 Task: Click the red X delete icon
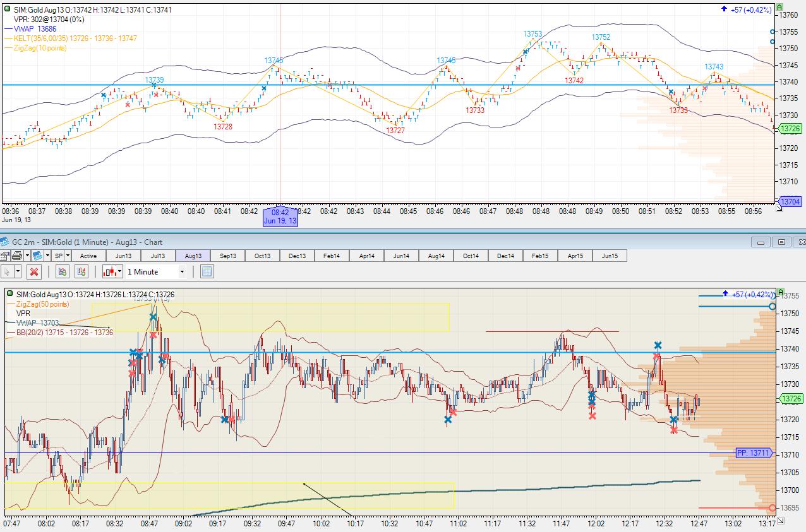tap(35, 271)
